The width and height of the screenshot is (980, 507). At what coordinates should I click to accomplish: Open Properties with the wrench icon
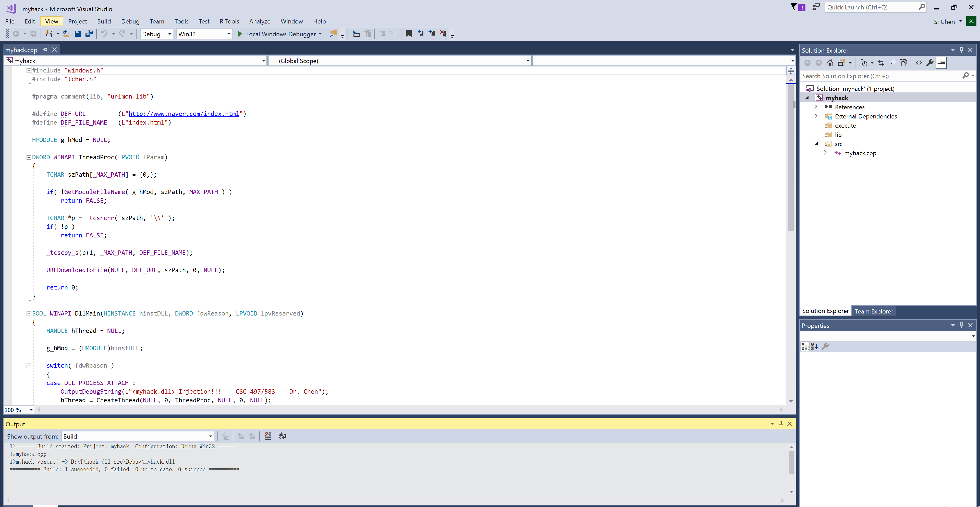[x=930, y=63]
